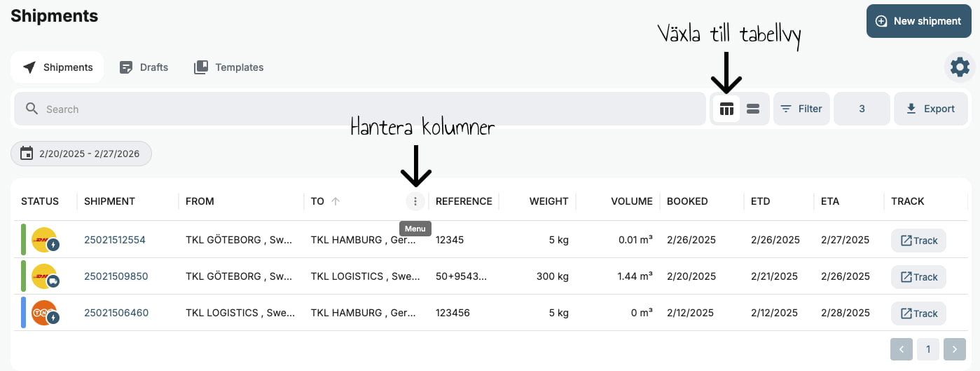Image resolution: width=980 pixels, height=371 pixels.
Task: Sort by the WEIGHT column header
Action: tap(548, 201)
